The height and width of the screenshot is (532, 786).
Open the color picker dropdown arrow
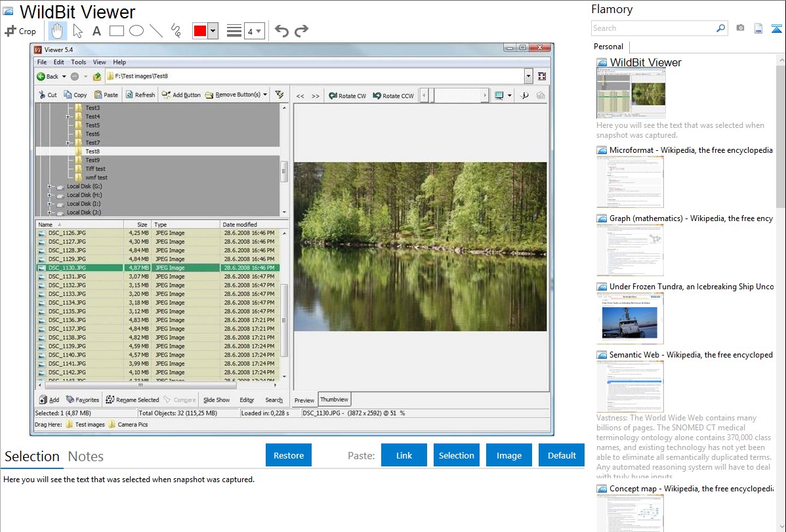click(213, 31)
